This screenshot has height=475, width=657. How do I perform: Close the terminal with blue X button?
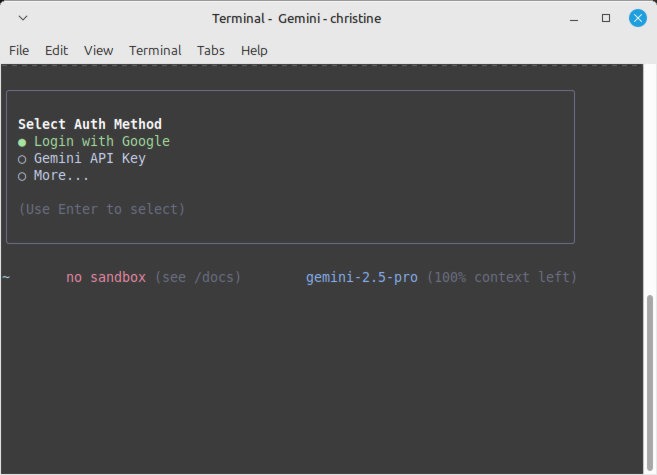click(637, 18)
